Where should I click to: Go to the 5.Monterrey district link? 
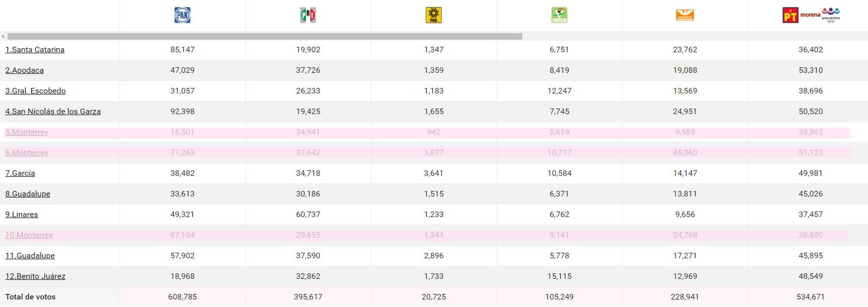pyautogui.click(x=27, y=132)
